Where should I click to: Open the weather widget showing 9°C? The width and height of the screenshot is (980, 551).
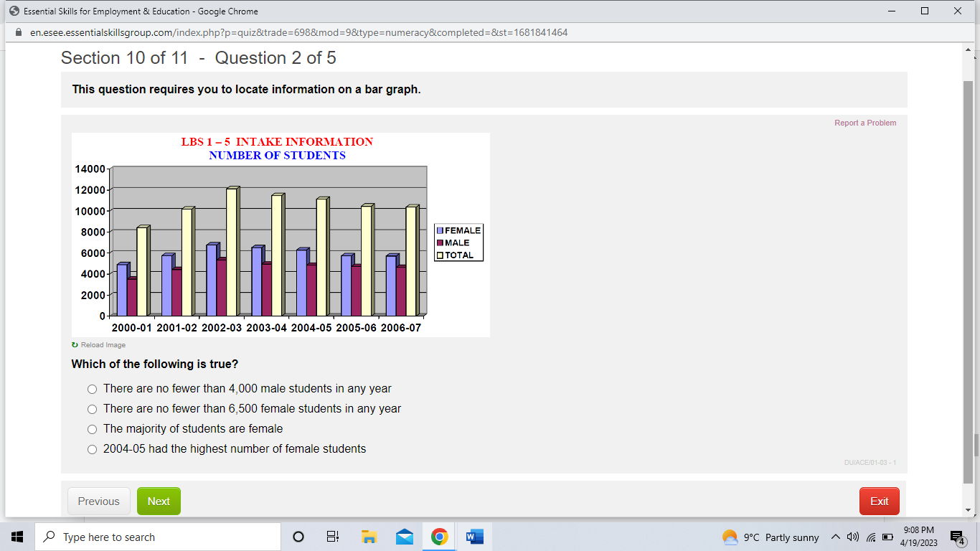click(x=771, y=537)
